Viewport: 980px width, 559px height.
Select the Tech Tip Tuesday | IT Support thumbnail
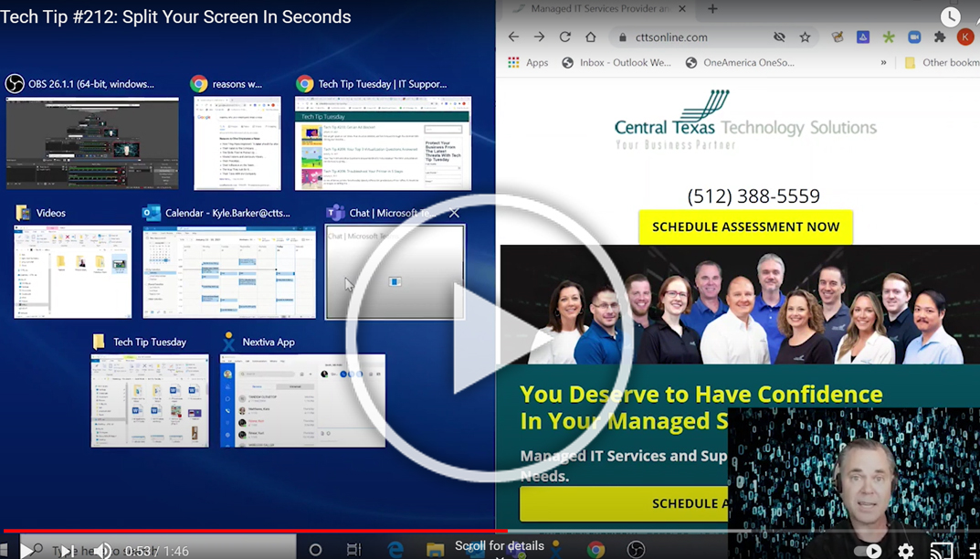click(383, 142)
